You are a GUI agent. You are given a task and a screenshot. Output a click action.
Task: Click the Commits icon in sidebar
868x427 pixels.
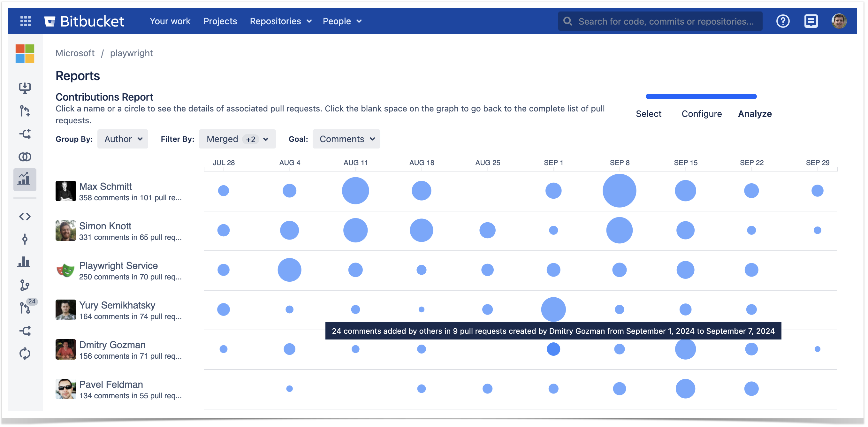25,239
